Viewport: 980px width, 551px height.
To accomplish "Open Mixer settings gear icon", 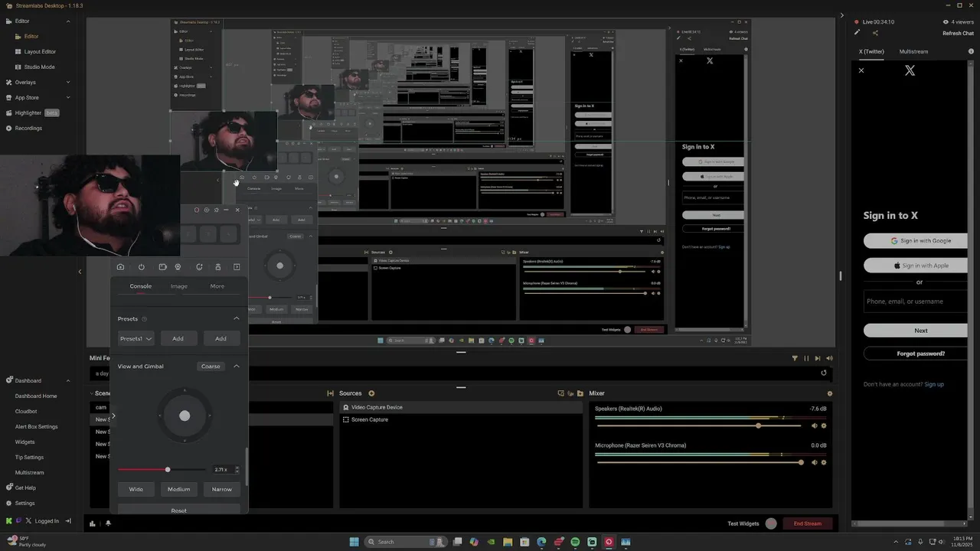I will (830, 393).
